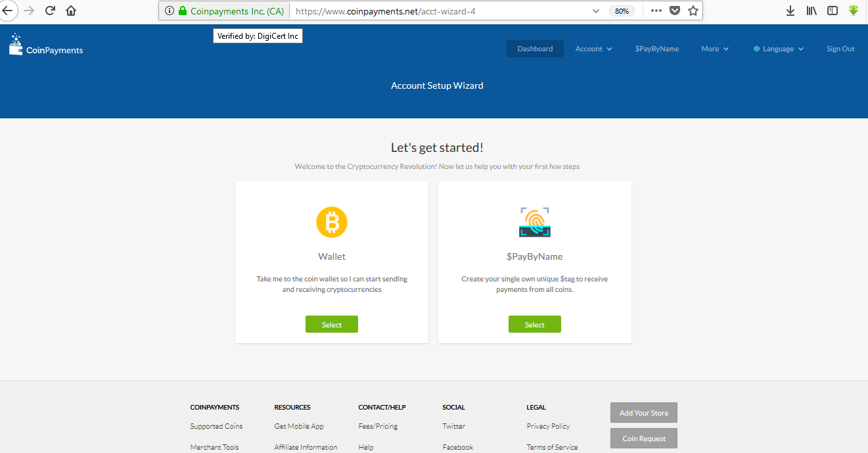This screenshot has width=868, height=453.
Task: Click the Bitcoin wallet icon
Action: click(x=332, y=222)
